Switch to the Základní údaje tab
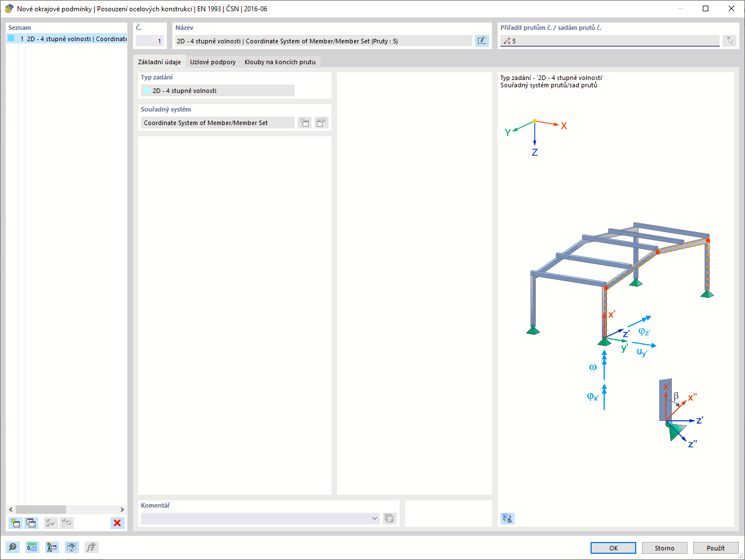This screenshot has width=745, height=560. 159,62
